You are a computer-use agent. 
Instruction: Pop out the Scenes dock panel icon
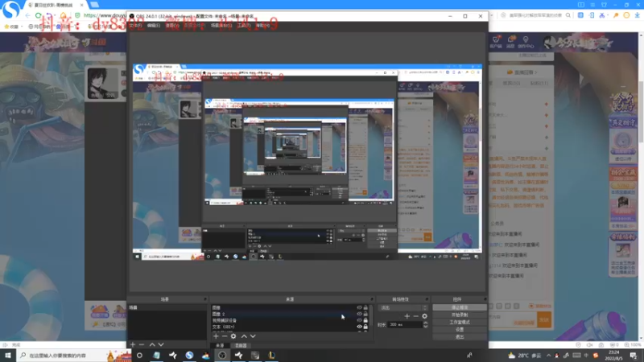pos(205,299)
